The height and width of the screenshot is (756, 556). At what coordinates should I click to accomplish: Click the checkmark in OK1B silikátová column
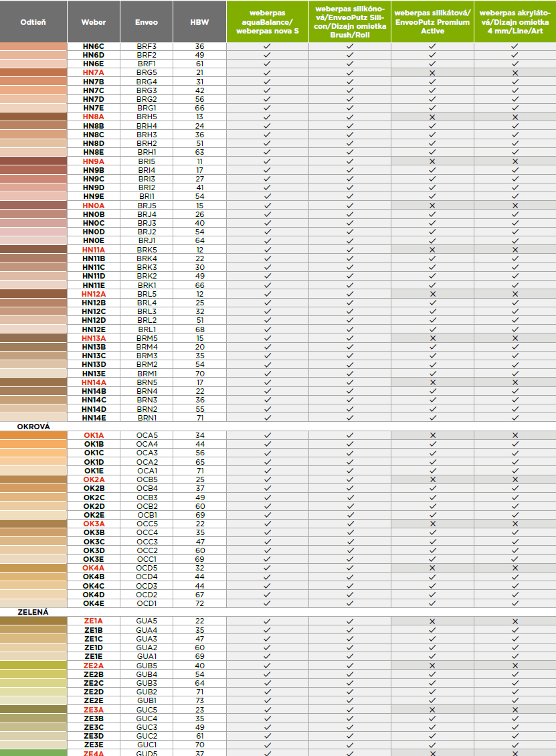[432, 444]
